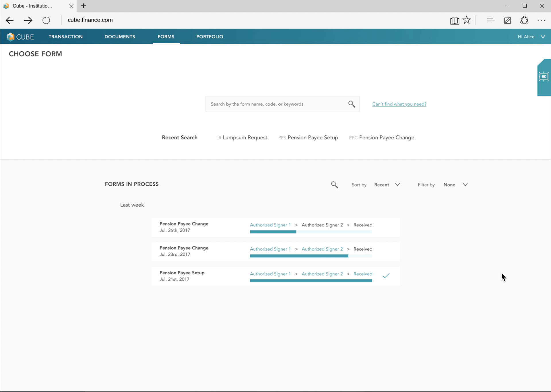This screenshot has width=551, height=392.
Task: Click Authorized Signer 1 on Jul. 21st row
Action: click(270, 274)
